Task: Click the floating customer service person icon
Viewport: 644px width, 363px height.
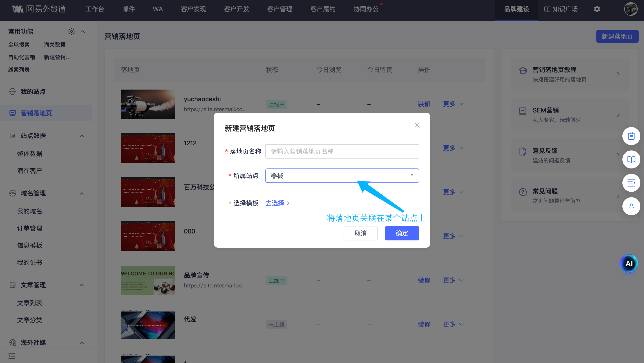Action: [631, 206]
